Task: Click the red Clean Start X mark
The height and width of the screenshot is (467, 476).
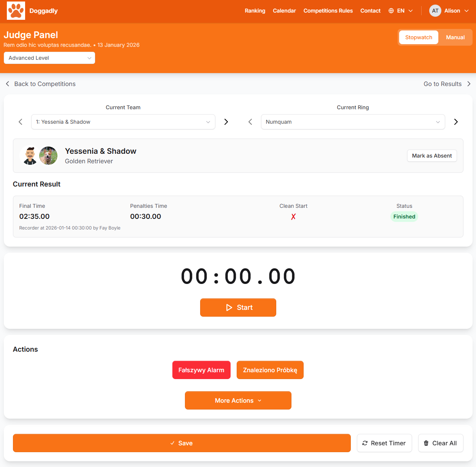Action: click(x=293, y=216)
